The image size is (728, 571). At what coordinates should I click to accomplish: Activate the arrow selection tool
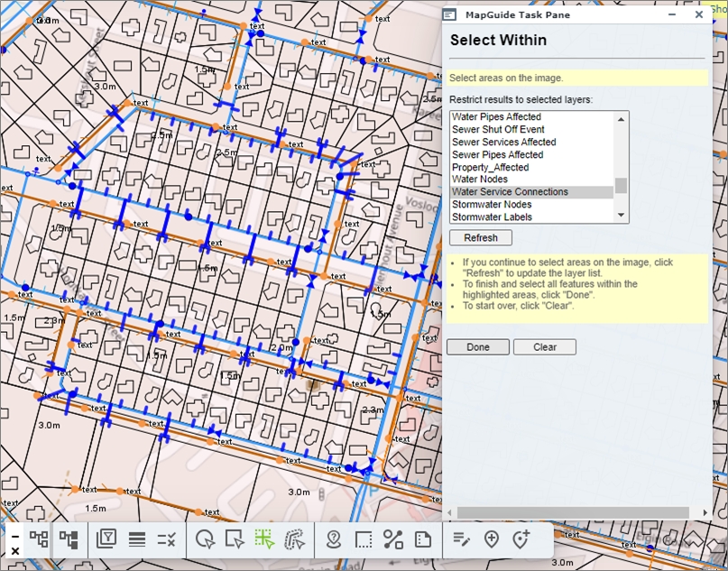pos(235,539)
